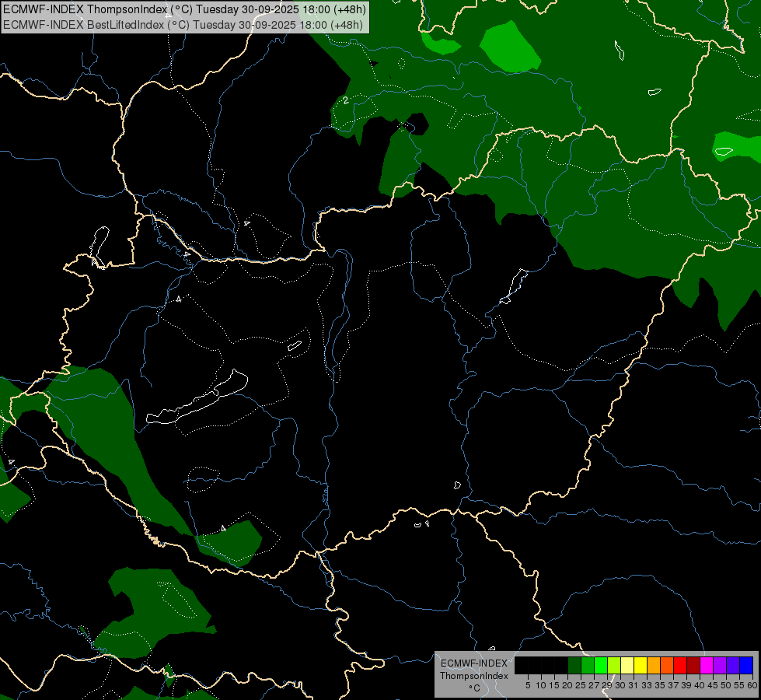Click the legend tick label 33
Viewport: 761px width, 700px height.
pos(647,685)
